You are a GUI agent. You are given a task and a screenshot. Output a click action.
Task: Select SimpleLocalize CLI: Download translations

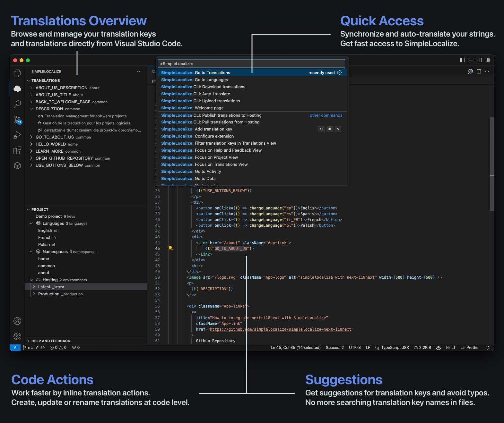(x=252, y=87)
